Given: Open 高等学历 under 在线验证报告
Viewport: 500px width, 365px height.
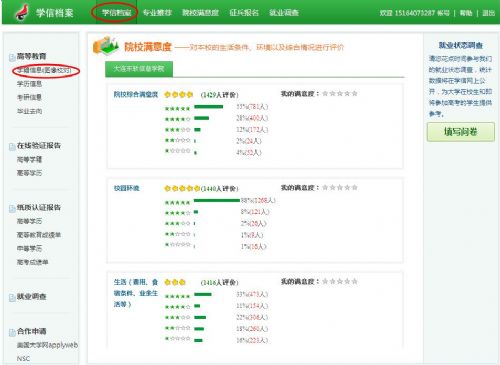Looking at the screenshot, I should 29,173.
